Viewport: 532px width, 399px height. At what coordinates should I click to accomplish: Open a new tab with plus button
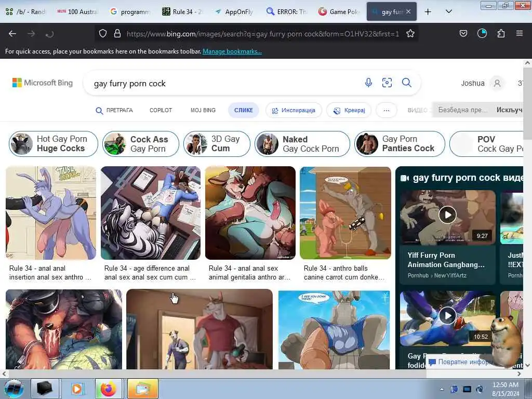tap(428, 11)
